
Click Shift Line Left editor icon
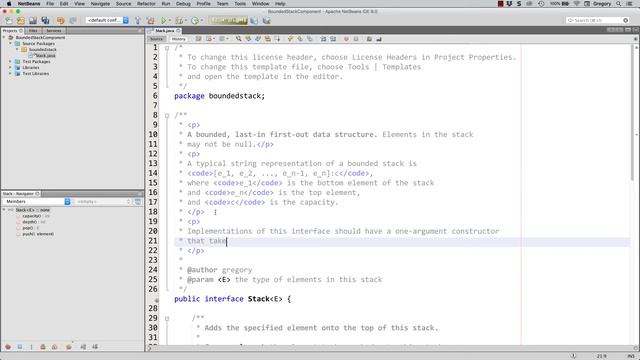(323, 39)
